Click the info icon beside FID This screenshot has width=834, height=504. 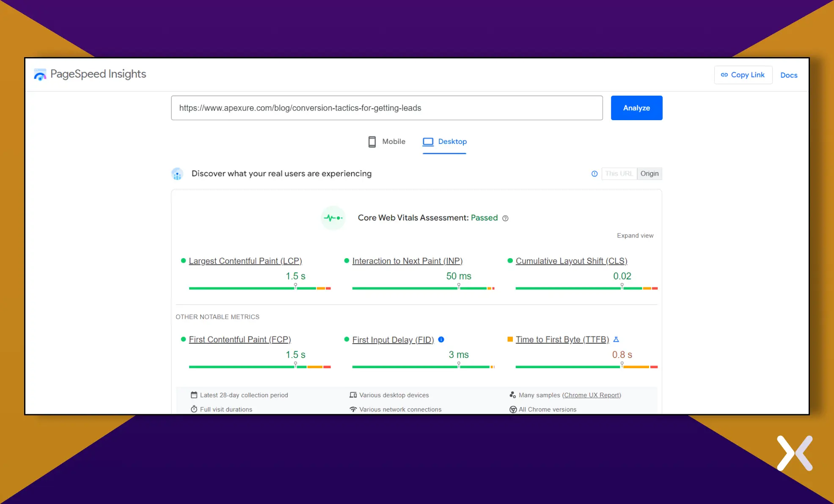point(441,339)
